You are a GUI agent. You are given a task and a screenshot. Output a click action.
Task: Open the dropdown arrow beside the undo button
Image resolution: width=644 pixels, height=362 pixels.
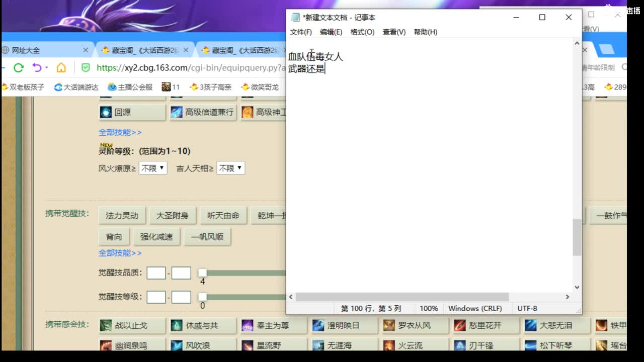pyautogui.click(x=46, y=67)
